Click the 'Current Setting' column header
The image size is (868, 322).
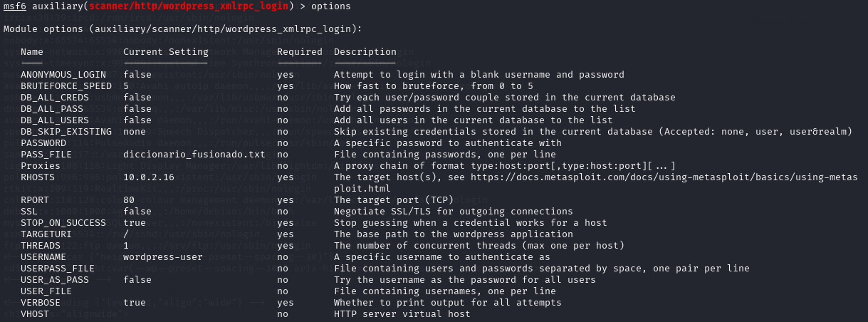click(166, 52)
